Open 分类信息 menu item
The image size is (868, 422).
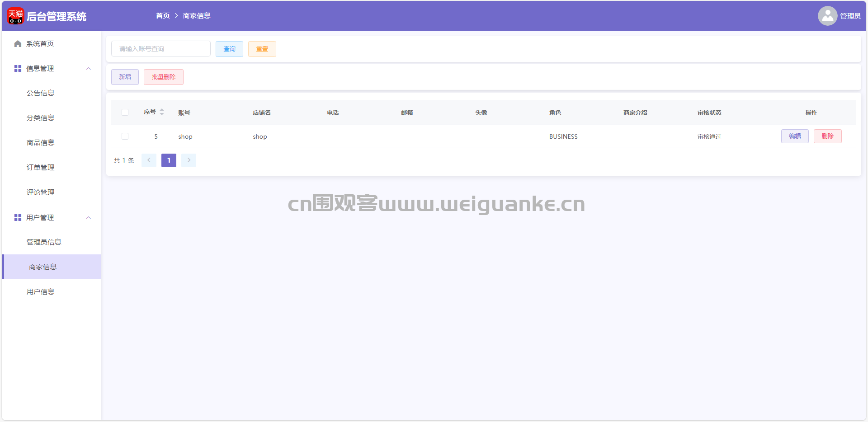[x=52, y=118]
